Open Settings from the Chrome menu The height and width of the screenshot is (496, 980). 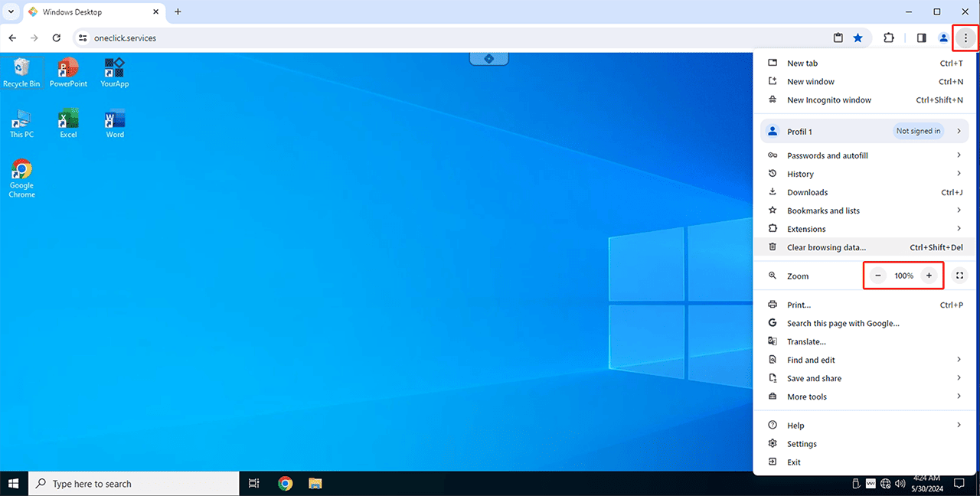tap(802, 444)
